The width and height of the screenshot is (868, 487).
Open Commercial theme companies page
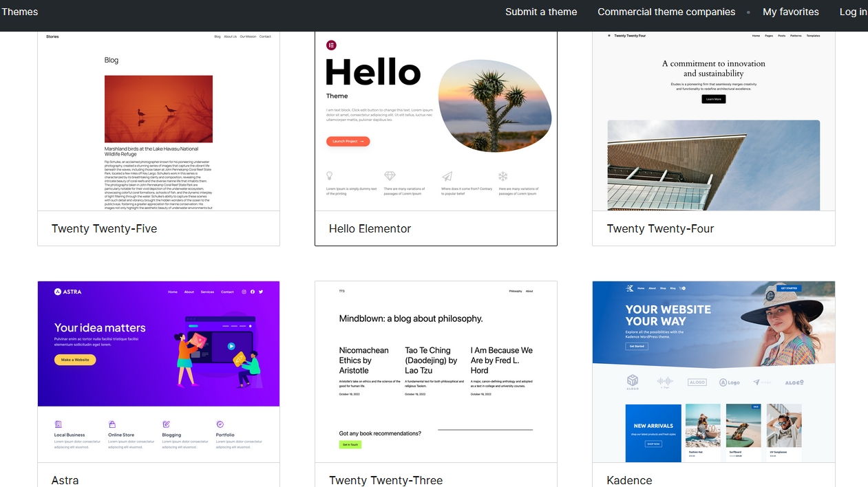pyautogui.click(x=666, y=12)
